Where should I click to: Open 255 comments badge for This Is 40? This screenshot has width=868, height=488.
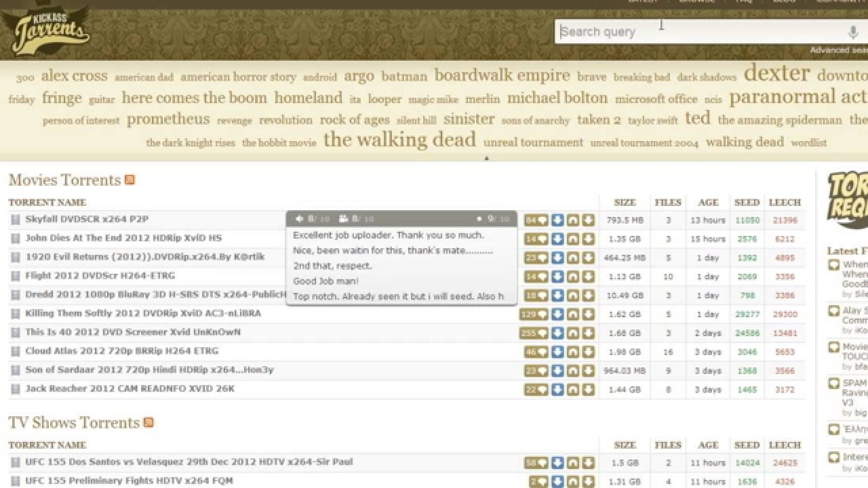(534, 333)
